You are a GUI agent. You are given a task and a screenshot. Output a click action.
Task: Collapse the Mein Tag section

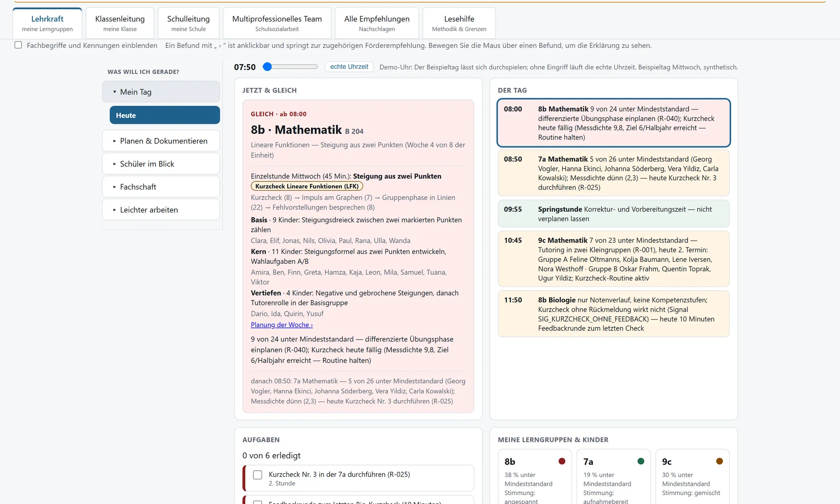(161, 92)
